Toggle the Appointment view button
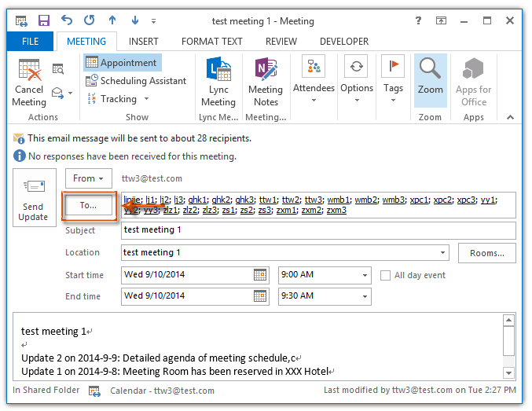This screenshot has height=411, width=532. click(x=121, y=63)
